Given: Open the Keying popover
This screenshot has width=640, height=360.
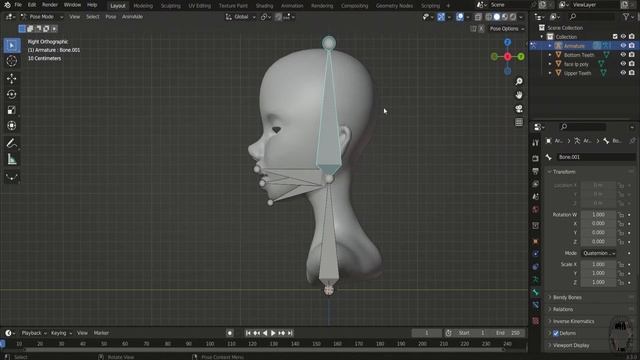Looking at the screenshot, I should (61, 333).
